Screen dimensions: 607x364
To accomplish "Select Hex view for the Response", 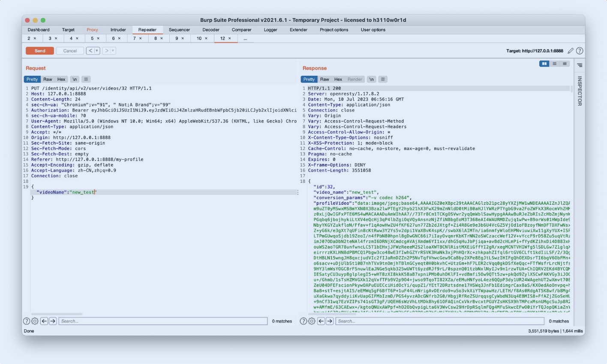I will [x=338, y=79].
